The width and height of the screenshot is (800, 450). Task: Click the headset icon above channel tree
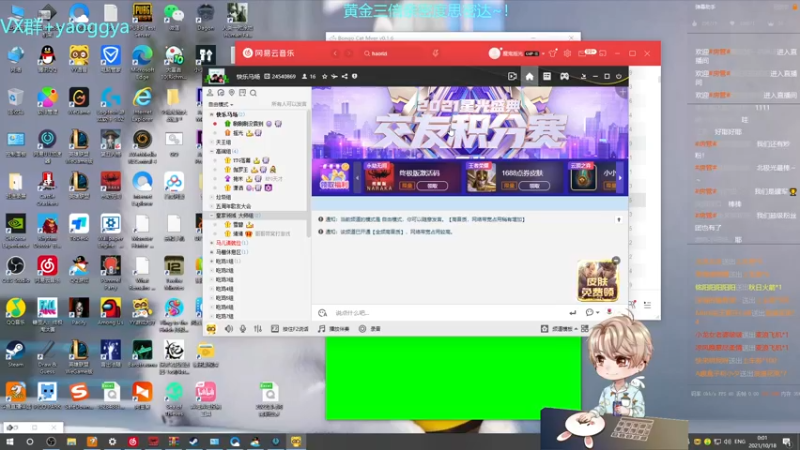[x=221, y=93]
